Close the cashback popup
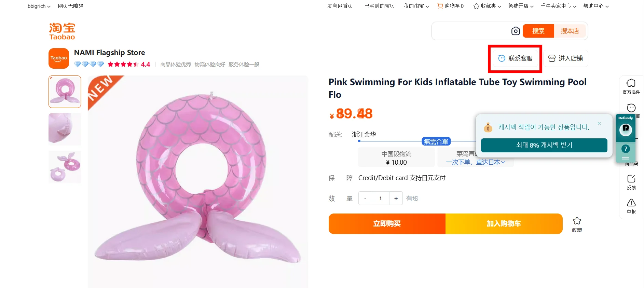 599,124
